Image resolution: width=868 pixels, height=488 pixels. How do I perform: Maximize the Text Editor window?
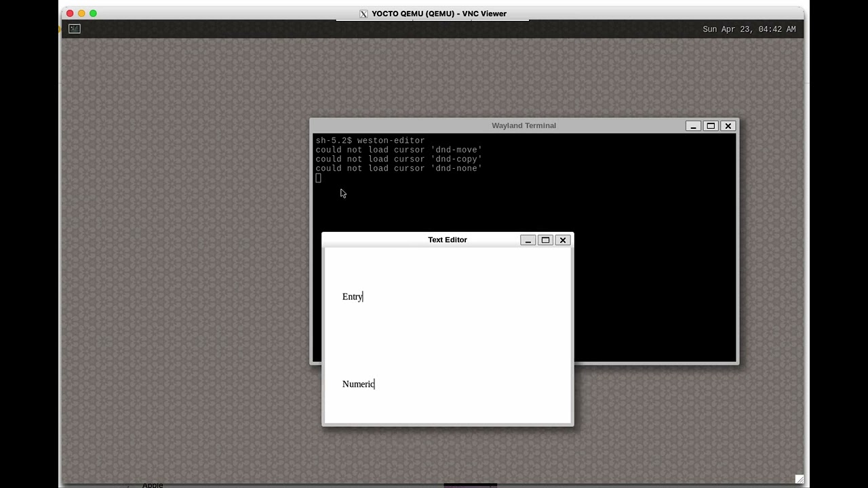(x=545, y=240)
